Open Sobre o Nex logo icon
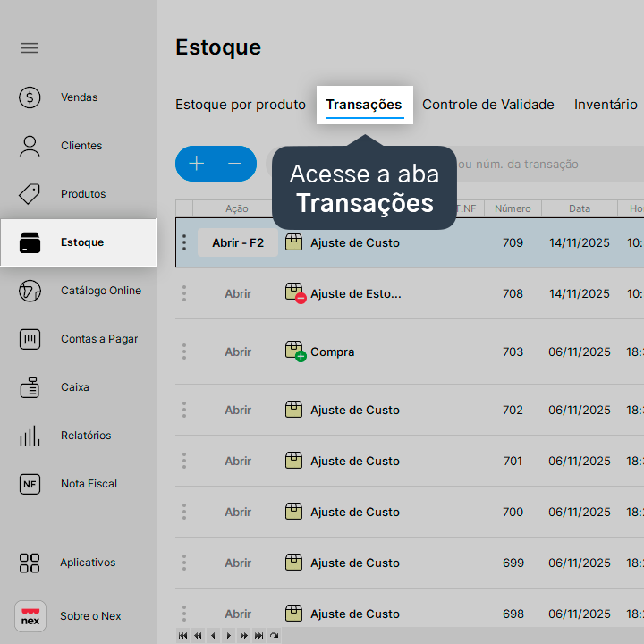 coord(30,616)
